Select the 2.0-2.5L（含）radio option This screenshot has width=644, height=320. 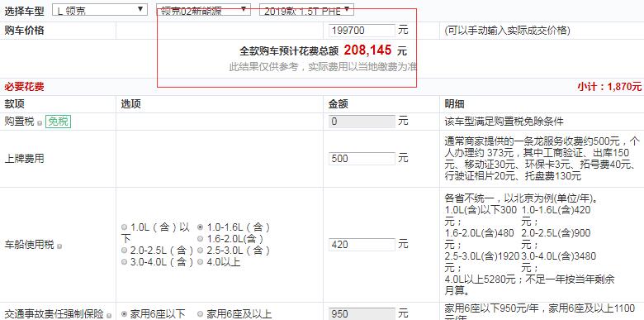click(x=125, y=250)
